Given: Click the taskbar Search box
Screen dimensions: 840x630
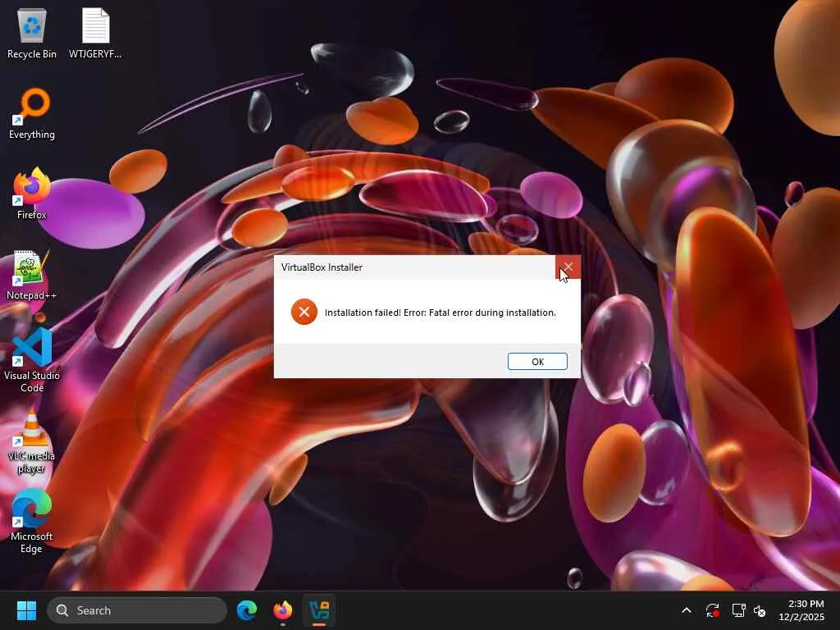Looking at the screenshot, I should click(137, 610).
